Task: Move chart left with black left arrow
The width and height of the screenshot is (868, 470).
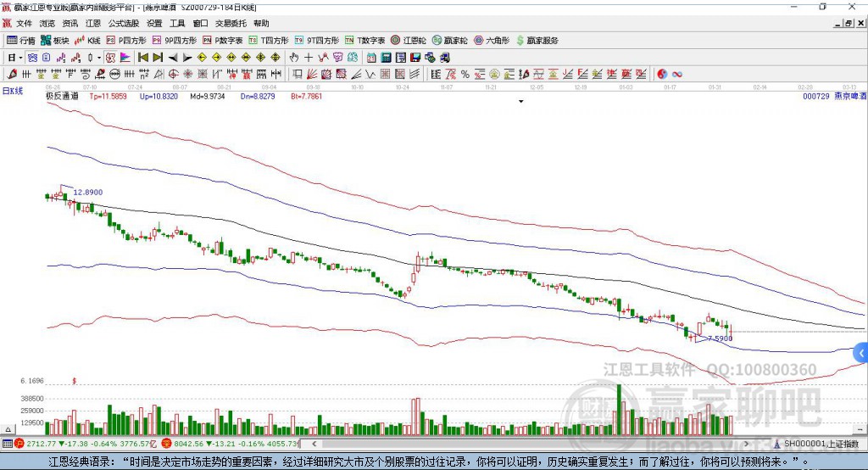Action: click(x=173, y=58)
